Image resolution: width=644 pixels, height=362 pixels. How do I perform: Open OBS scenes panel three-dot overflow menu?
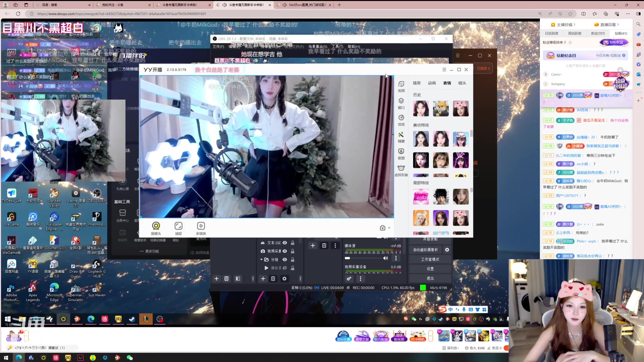(x=253, y=279)
